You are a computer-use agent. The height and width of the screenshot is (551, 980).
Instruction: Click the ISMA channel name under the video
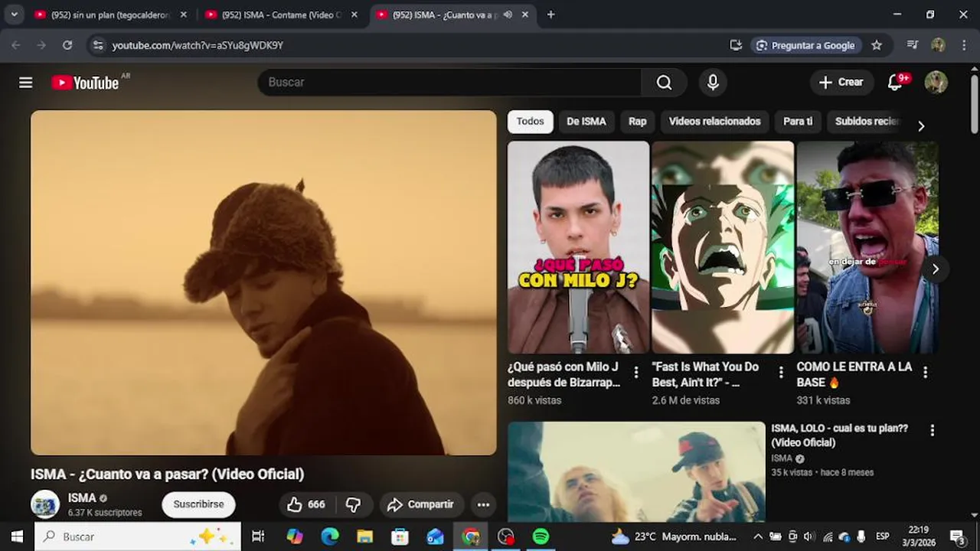[82, 498]
